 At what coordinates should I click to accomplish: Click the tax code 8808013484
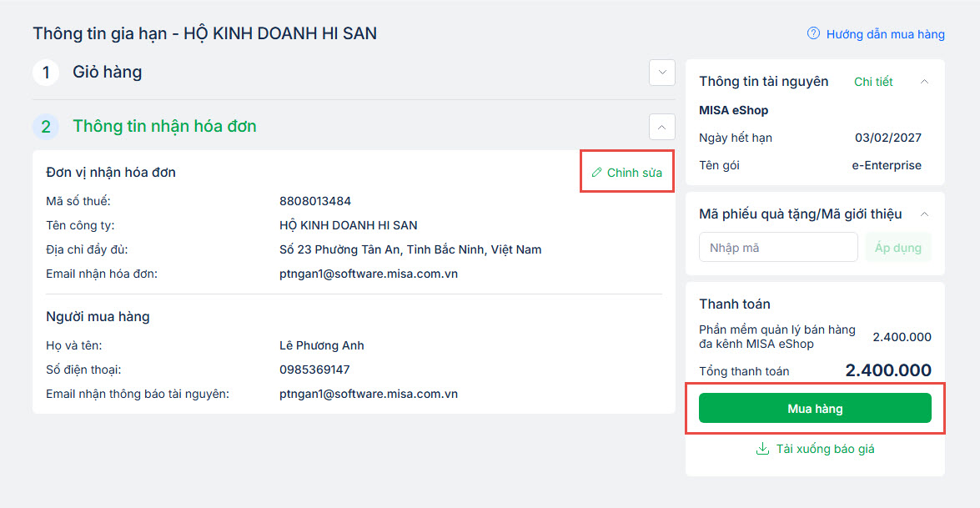click(315, 201)
